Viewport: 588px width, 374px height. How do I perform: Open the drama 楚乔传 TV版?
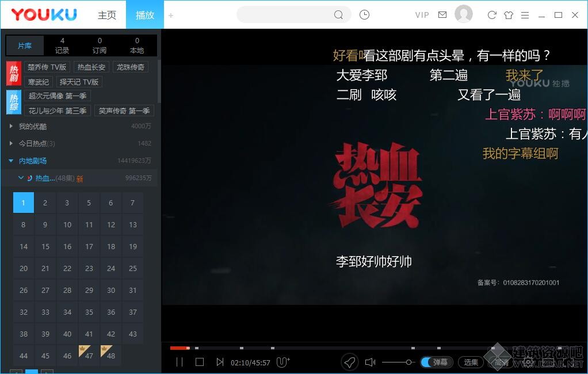(x=47, y=67)
